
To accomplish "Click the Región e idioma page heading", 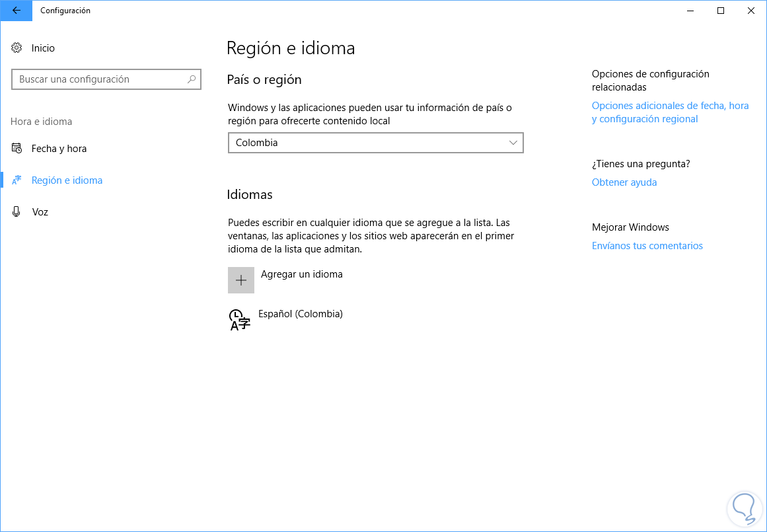I will [291, 48].
